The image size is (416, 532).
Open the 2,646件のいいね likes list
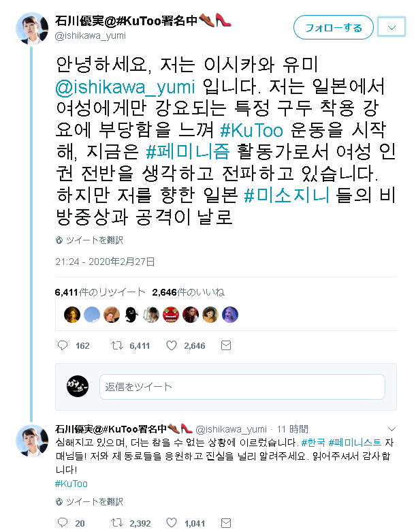tap(188, 292)
